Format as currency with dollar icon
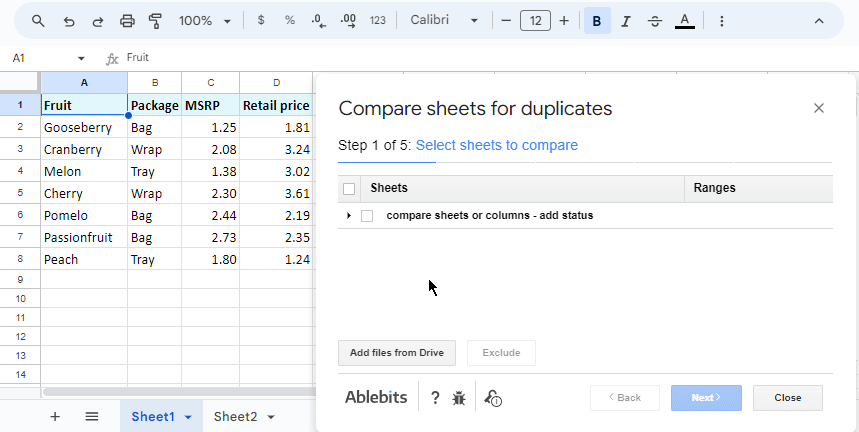 point(261,21)
